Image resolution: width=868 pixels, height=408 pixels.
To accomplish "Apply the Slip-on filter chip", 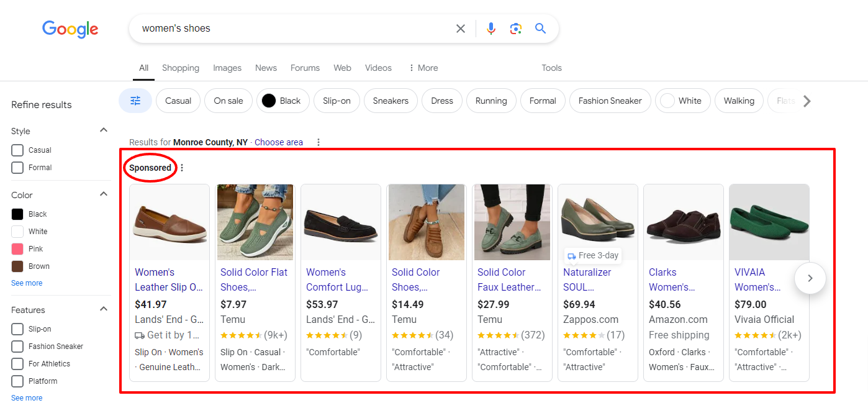I will [337, 101].
